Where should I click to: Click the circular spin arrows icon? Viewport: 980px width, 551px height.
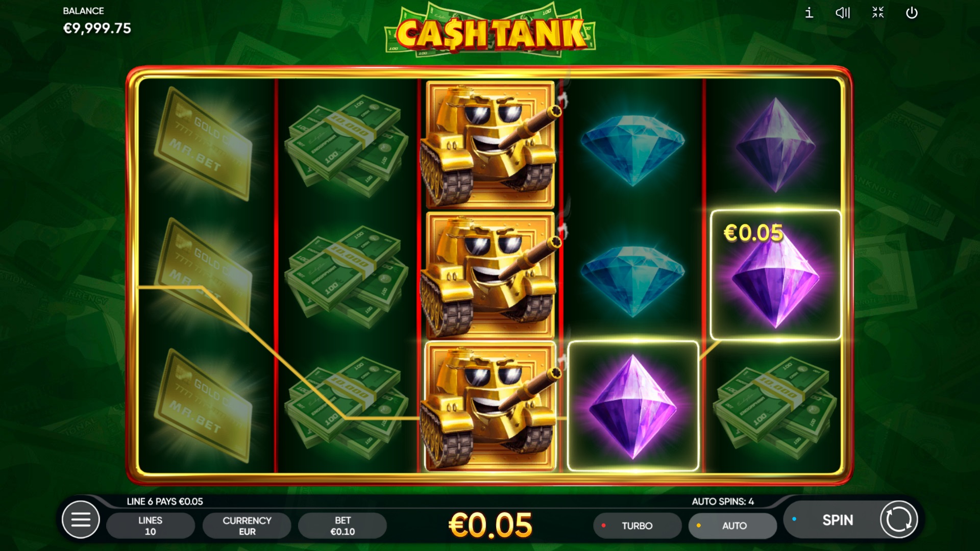[x=899, y=520]
